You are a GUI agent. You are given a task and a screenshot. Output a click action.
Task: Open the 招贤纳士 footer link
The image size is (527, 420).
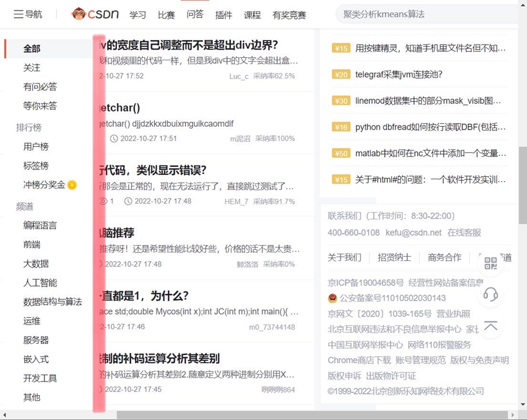tap(394, 257)
